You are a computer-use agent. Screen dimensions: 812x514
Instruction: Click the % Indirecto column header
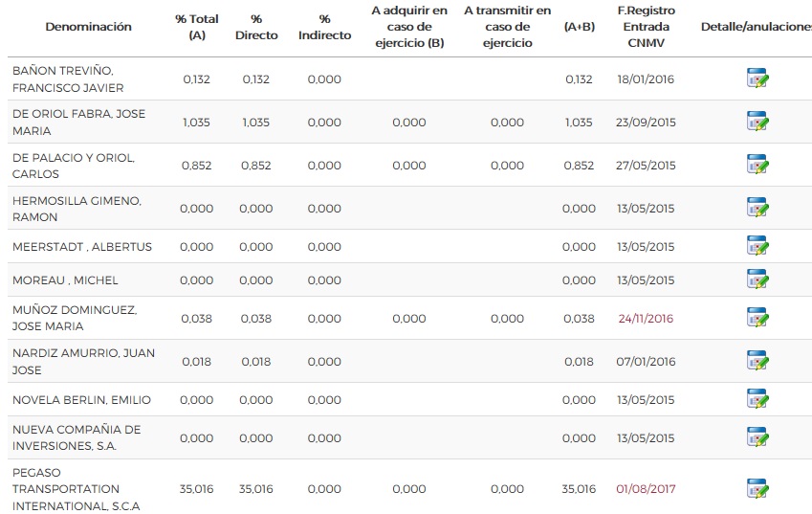[324, 27]
